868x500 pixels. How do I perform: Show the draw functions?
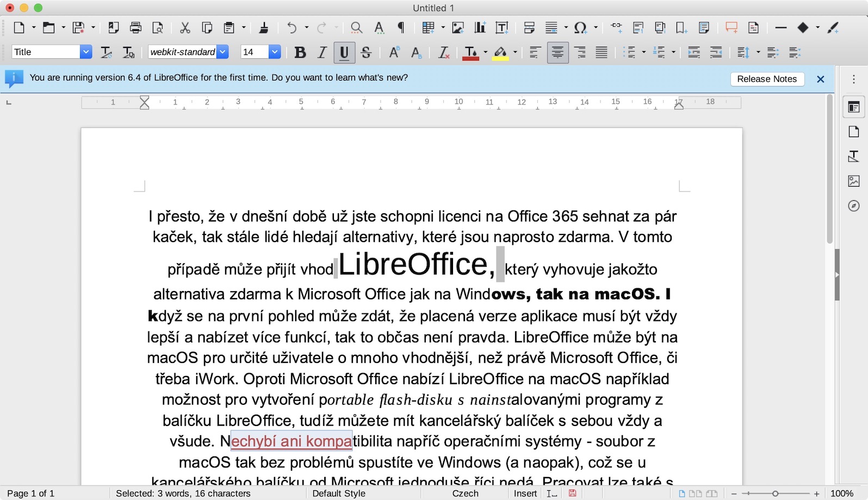tap(833, 28)
